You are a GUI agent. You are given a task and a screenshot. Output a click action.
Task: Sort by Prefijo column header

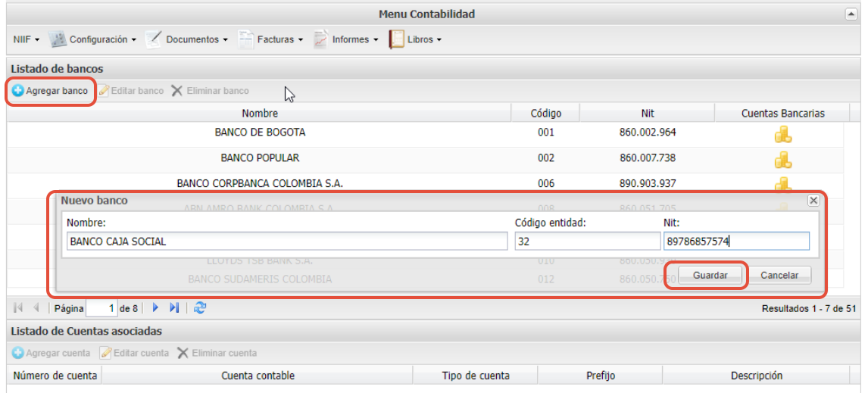pos(601,376)
